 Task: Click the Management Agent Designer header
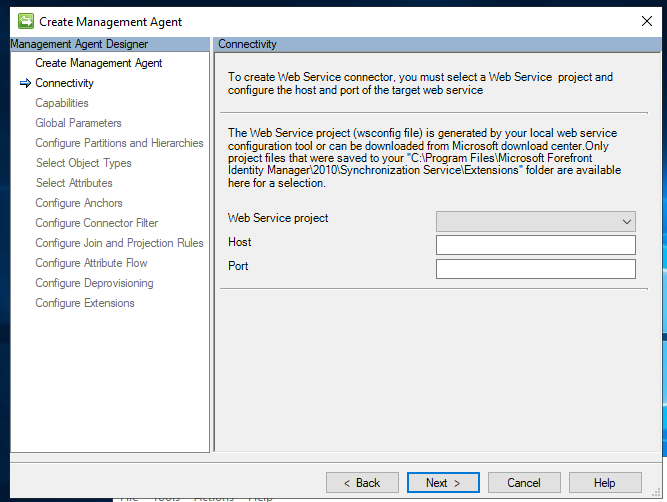[x=110, y=44]
